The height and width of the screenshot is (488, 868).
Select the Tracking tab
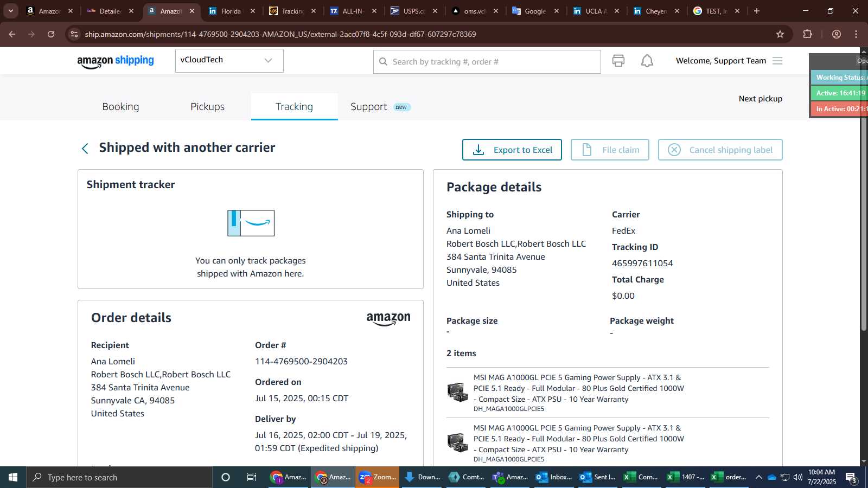pos(294,107)
